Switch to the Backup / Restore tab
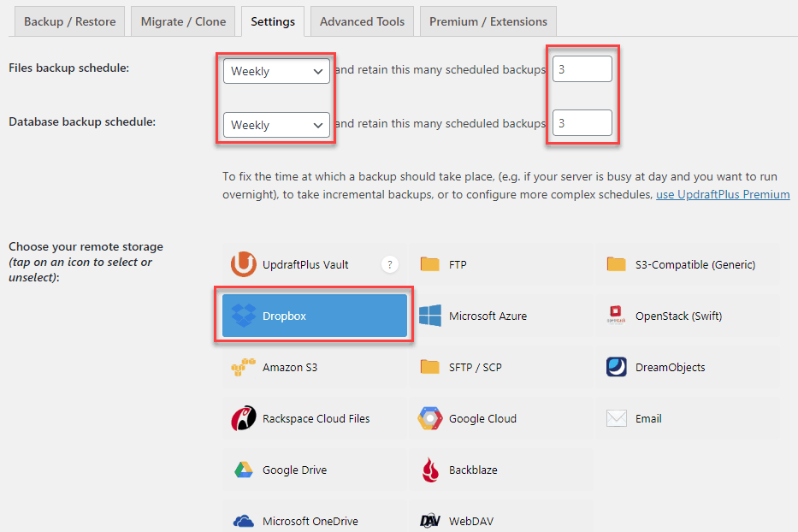Screen dimensions: 798x532 click(70, 22)
